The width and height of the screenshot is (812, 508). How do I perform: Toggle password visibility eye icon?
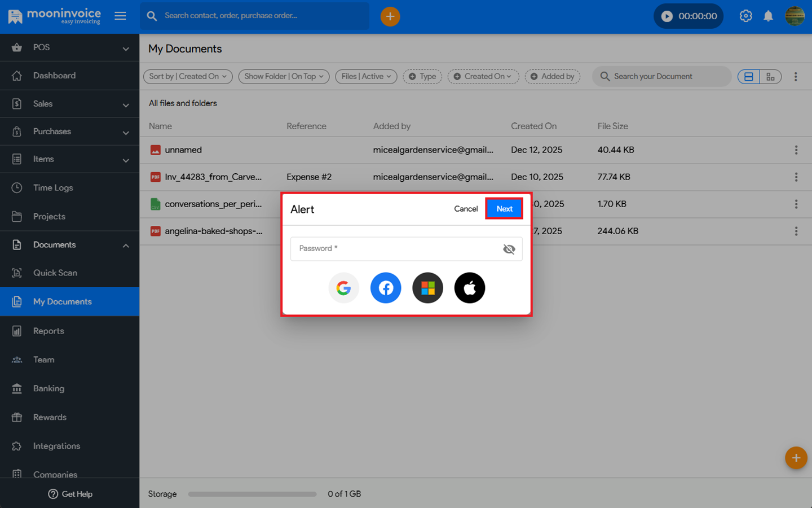pos(509,249)
